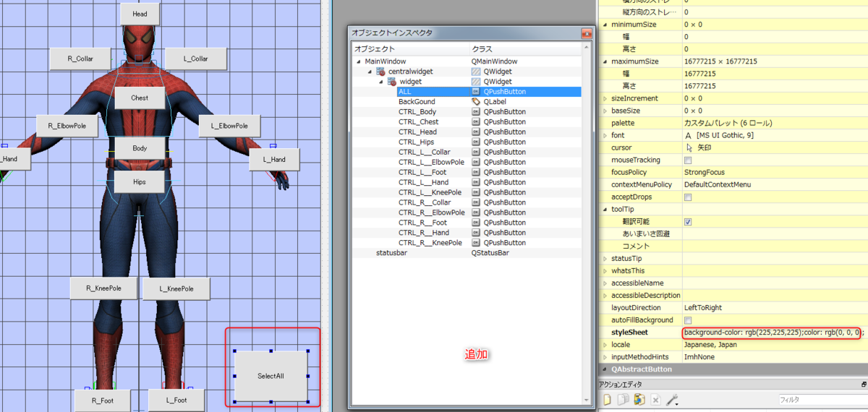Viewport: 868px width, 412px height.
Task: Click the font A icon in property editor
Action: [689, 135]
